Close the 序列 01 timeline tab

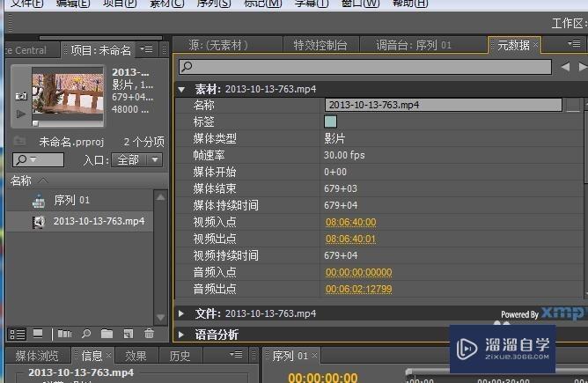[314, 355]
